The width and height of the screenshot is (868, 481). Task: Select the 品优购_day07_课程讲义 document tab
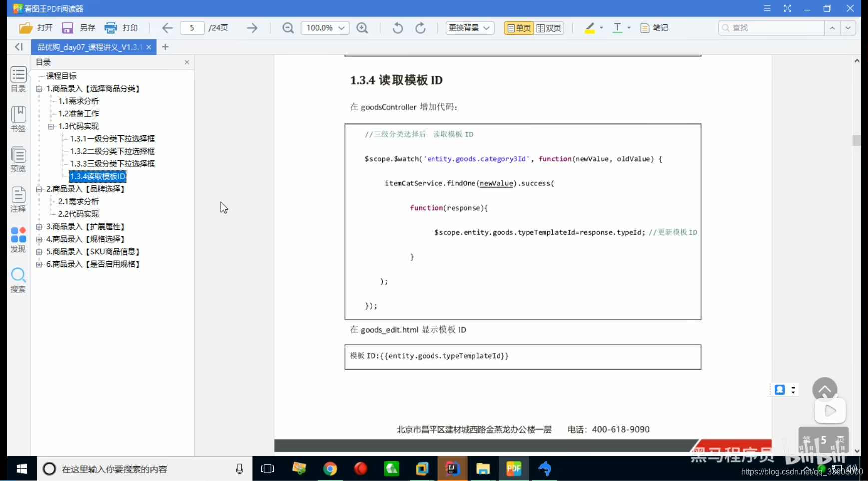point(90,47)
